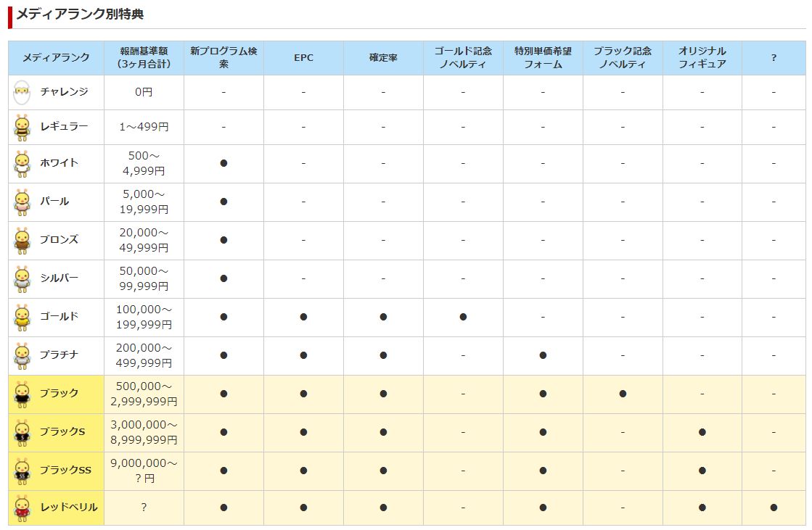Select the ブラック rank name

60,393
